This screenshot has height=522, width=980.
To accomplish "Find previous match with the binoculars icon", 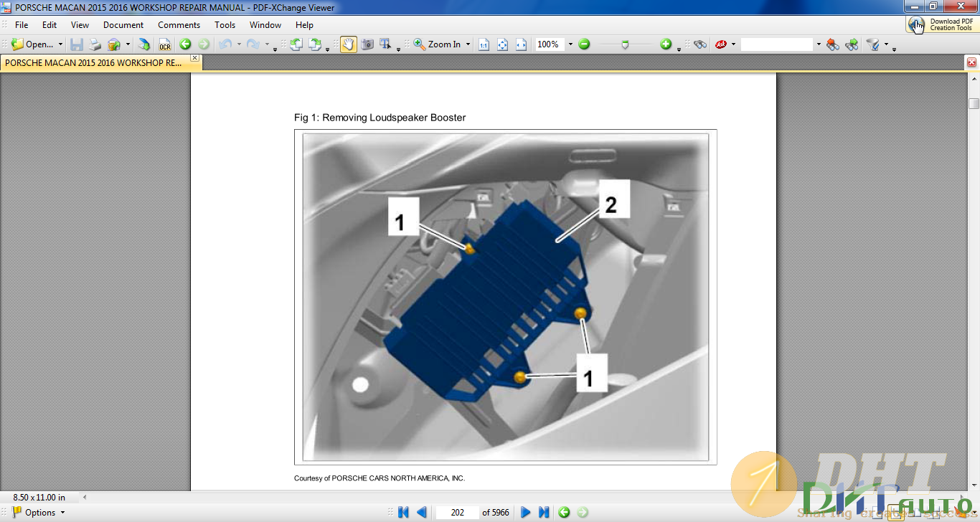I will [833, 44].
